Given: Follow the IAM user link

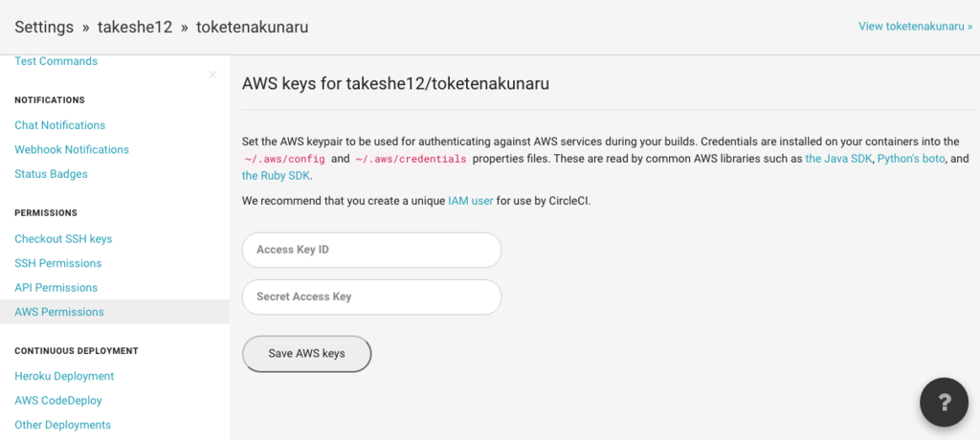Looking at the screenshot, I should click(470, 201).
